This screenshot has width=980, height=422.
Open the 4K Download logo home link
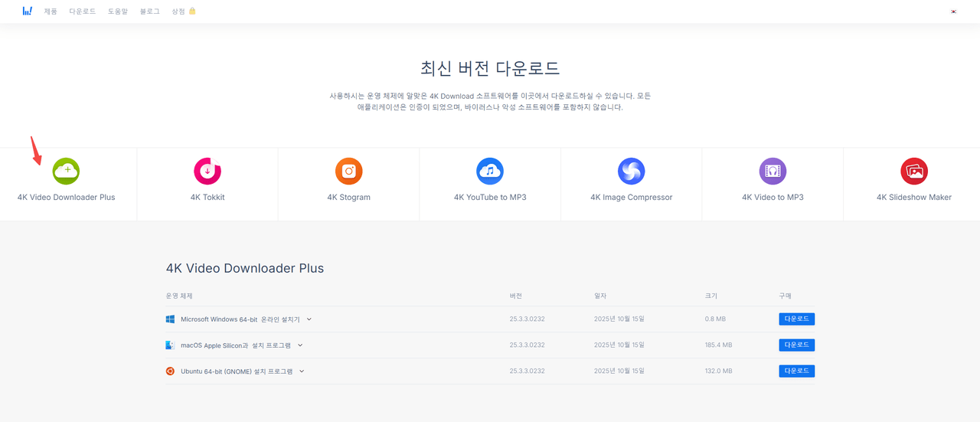tap(28, 11)
